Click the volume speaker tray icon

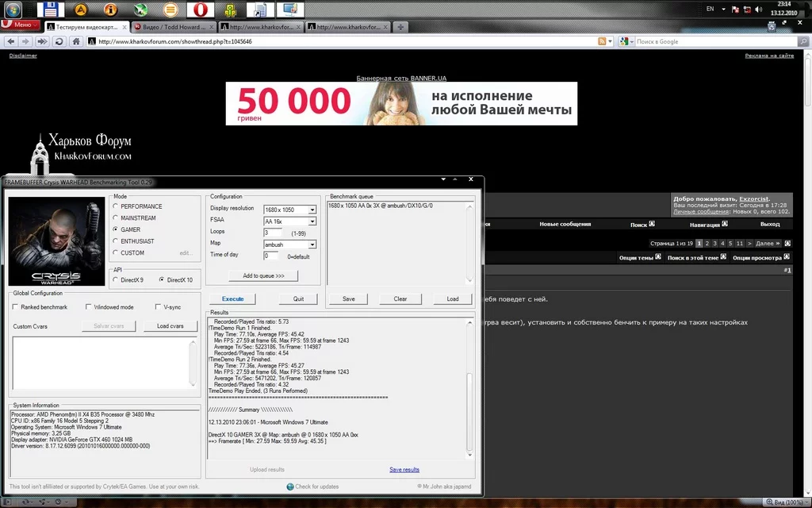[759, 9]
